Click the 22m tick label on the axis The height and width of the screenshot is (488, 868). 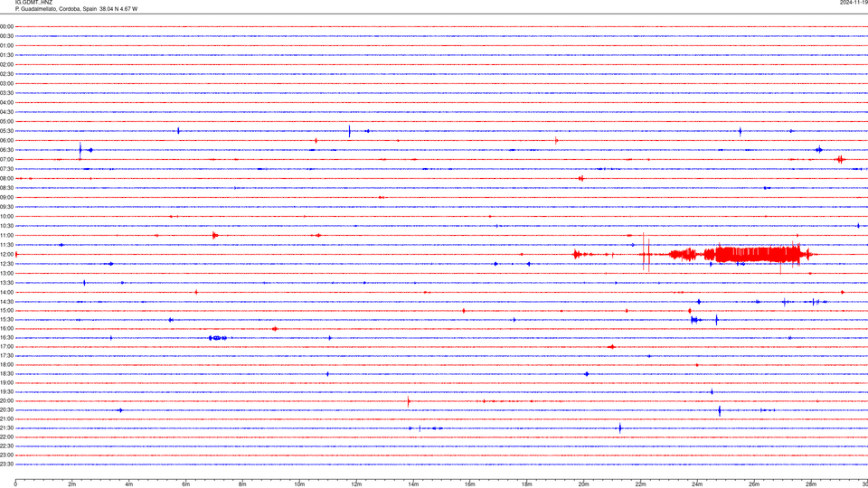click(640, 484)
